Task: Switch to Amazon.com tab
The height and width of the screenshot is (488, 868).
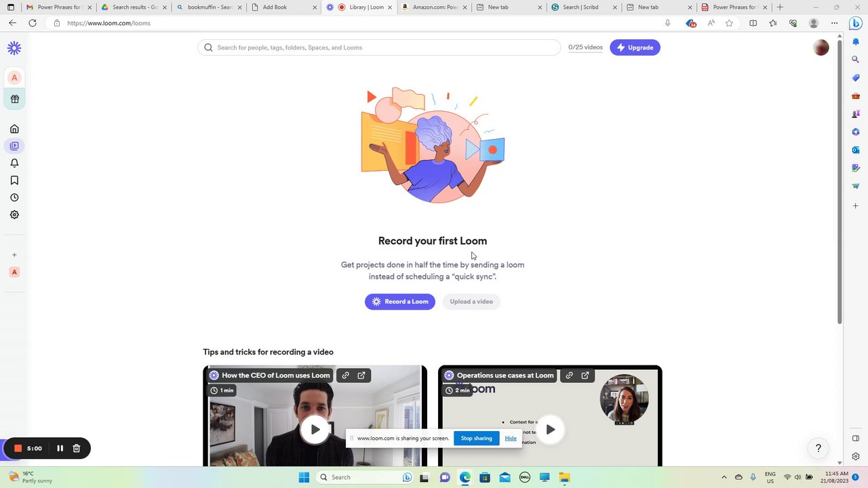Action: click(x=434, y=7)
